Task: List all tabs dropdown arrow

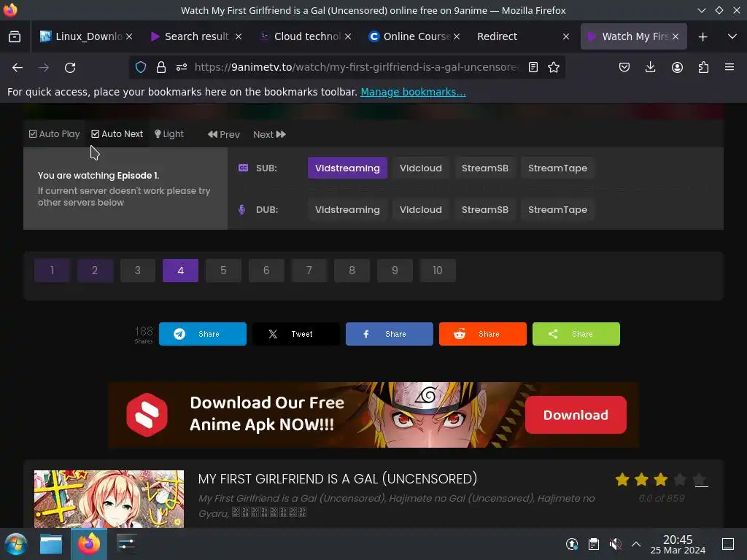Action: [732, 36]
